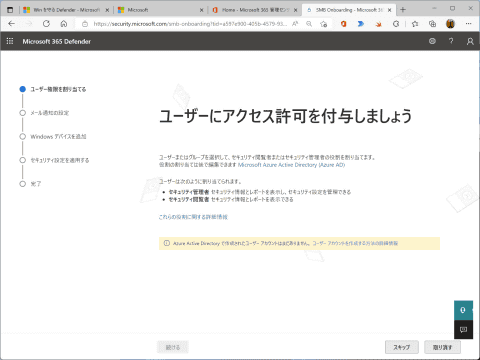Open the help question mark in header
The width and height of the screenshot is (480, 360).
[451, 41]
